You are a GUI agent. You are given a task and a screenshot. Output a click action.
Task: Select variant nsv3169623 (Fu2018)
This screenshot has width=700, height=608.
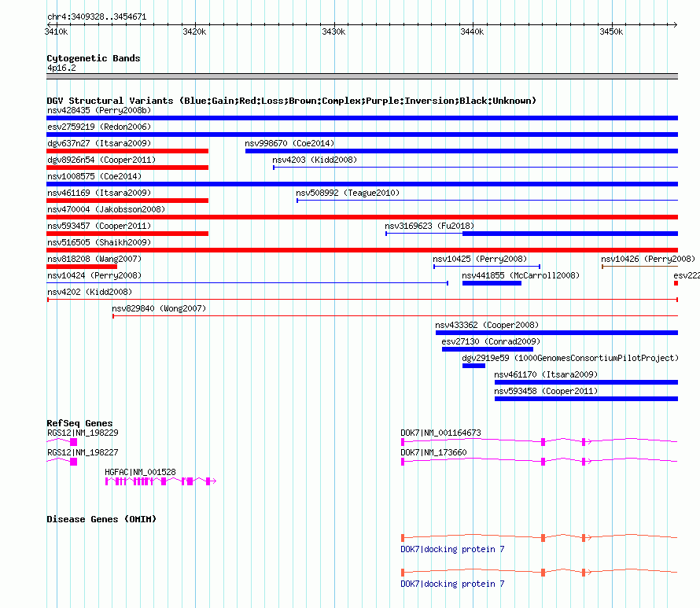[532, 234]
